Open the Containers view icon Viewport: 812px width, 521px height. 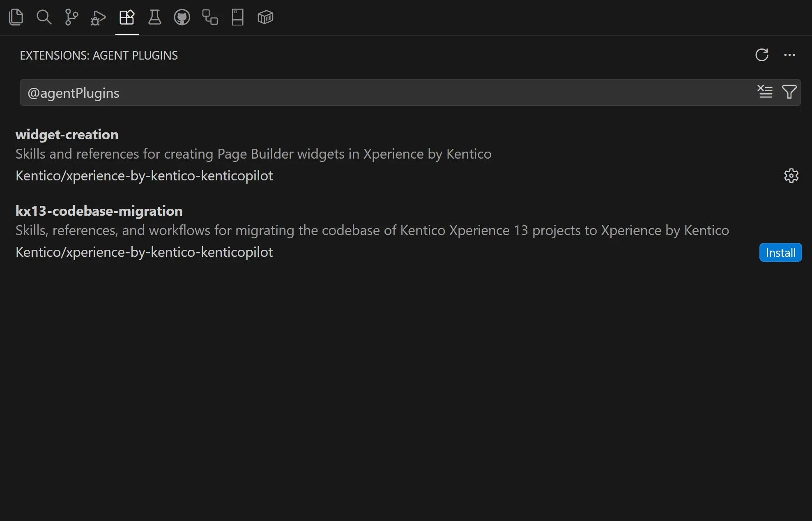(x=265, y=17)
